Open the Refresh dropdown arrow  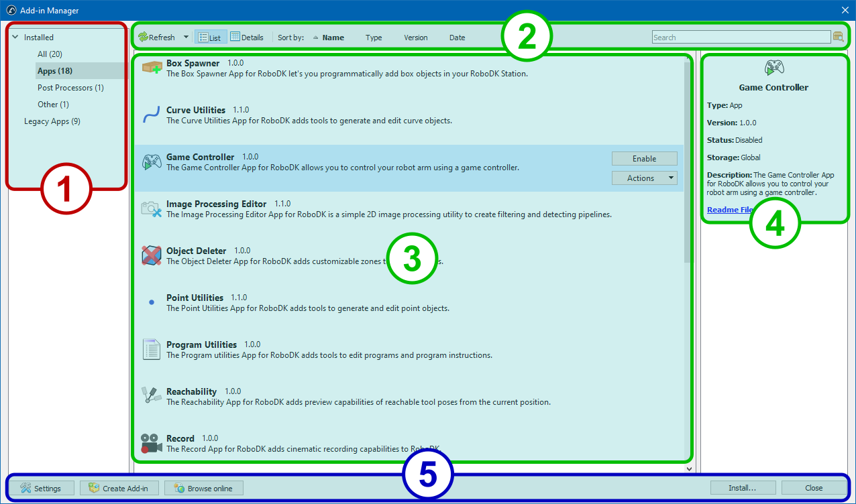tap(186, 38)
